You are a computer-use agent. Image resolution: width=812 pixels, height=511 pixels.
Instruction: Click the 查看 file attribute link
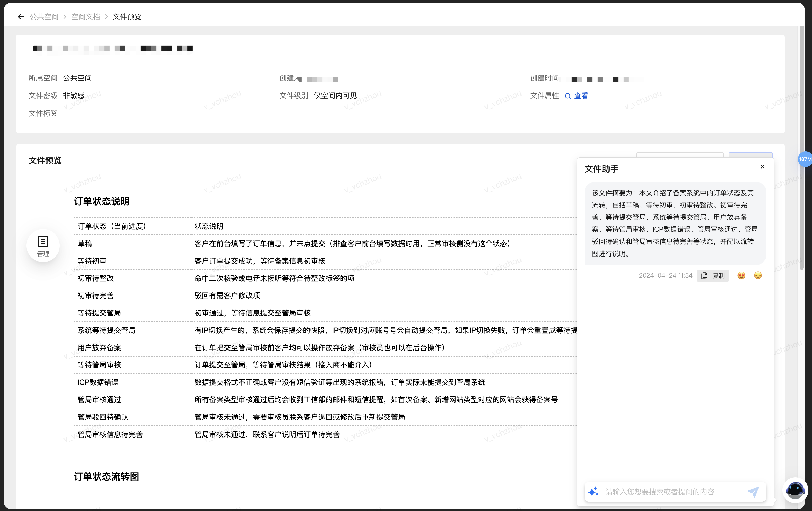581,96
